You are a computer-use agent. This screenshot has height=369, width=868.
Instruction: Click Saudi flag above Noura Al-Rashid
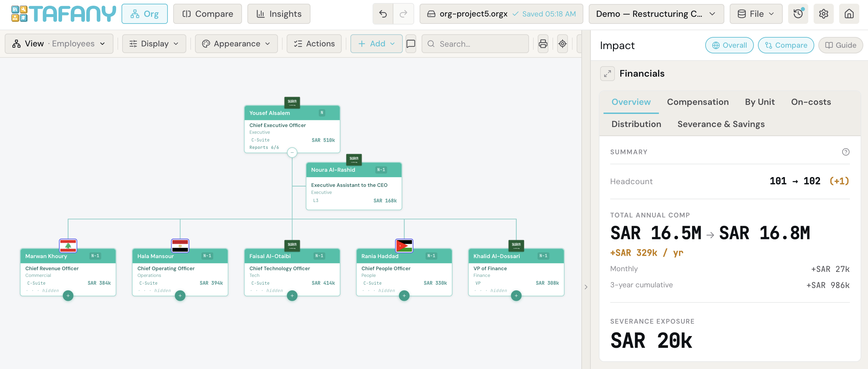(x=354, y=159)
